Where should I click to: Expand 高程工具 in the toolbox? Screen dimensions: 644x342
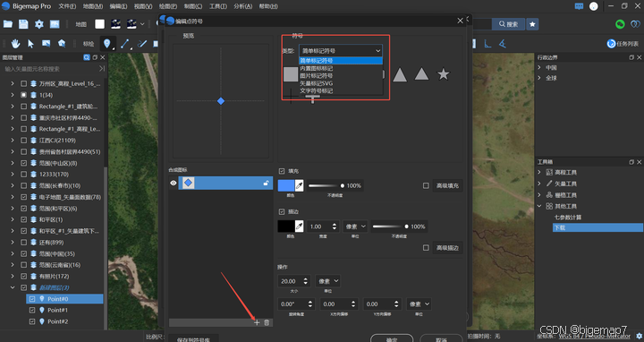[539, 172]
